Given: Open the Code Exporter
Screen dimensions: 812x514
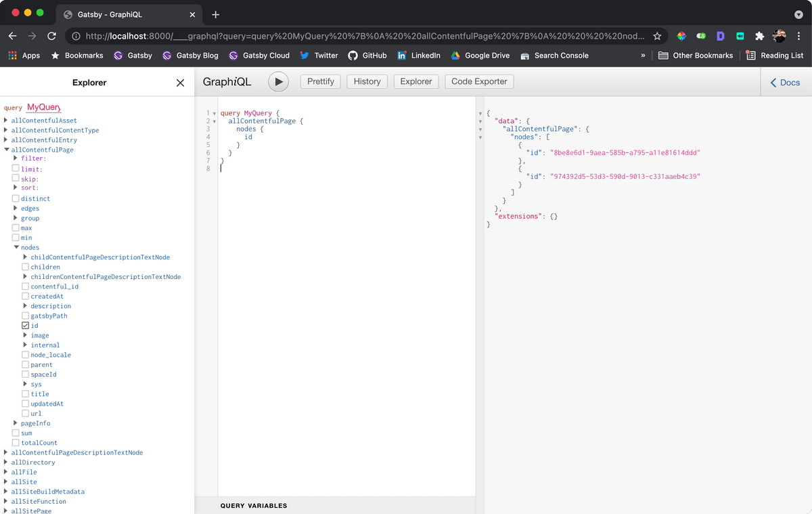Looking at the screenshot, I should click(479, 81).
